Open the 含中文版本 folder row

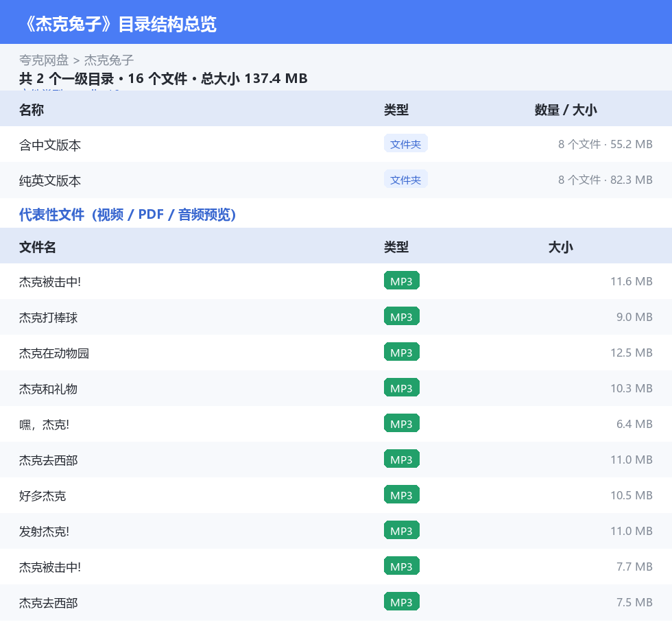[336, 145]
